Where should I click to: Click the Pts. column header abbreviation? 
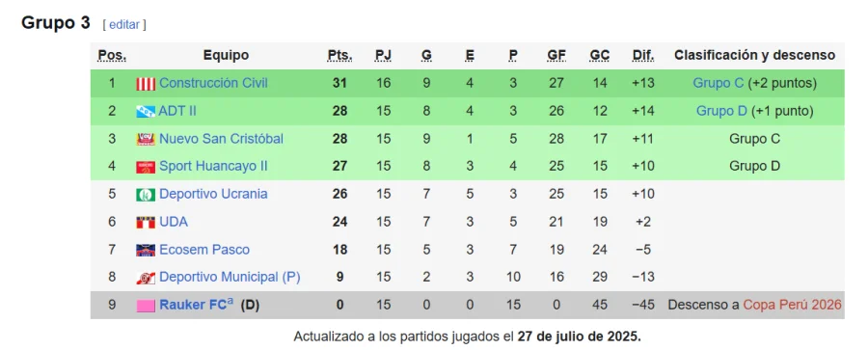(x=339, y=55)
